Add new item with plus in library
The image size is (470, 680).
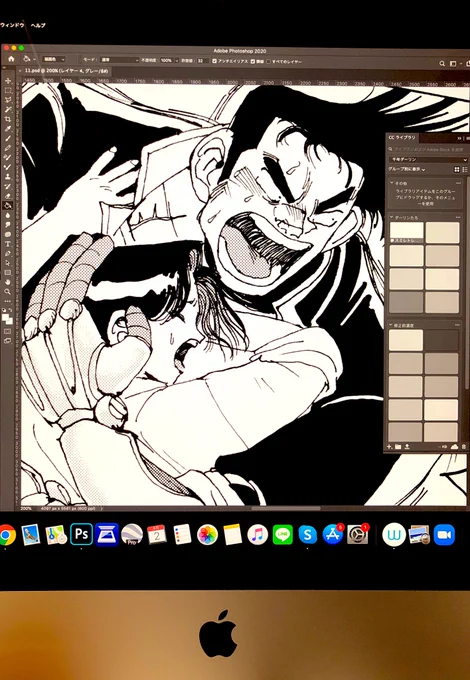pyautogui.click(x=389, y=446)
